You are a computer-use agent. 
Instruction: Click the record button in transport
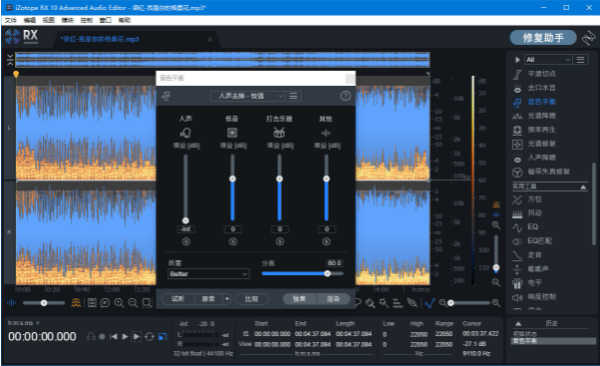[102, 337]
